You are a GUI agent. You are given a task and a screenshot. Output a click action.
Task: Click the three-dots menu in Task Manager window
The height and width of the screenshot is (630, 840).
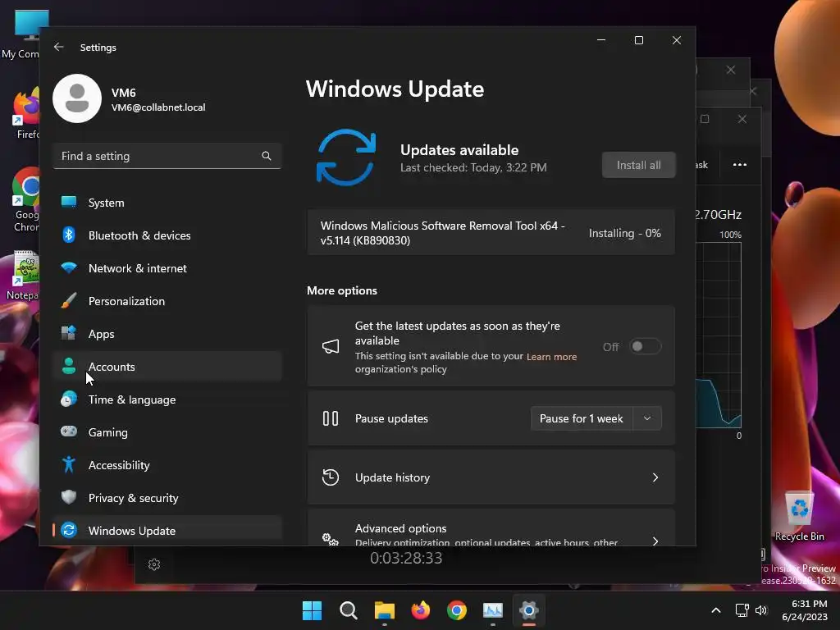pos(739,164)
